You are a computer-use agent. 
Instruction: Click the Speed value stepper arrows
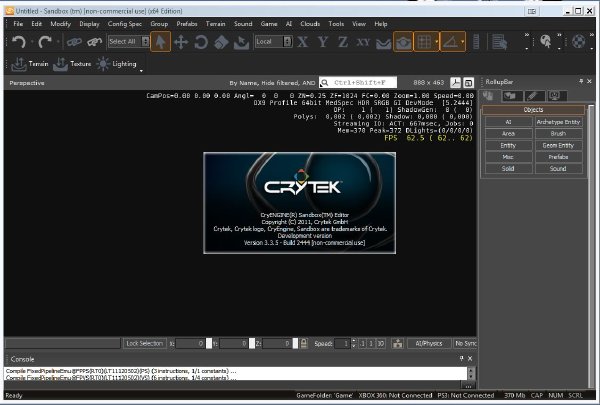(x=354, y=343)
